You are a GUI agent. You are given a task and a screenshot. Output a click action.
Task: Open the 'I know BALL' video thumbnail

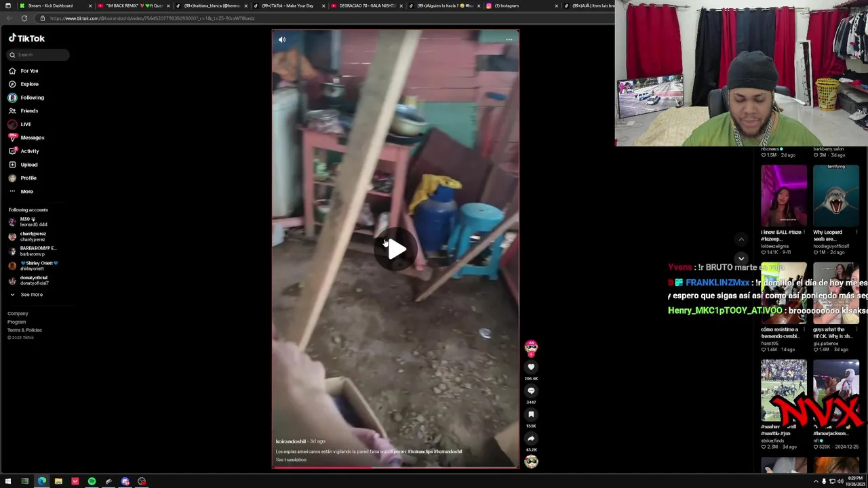click(x=784, y=195)
